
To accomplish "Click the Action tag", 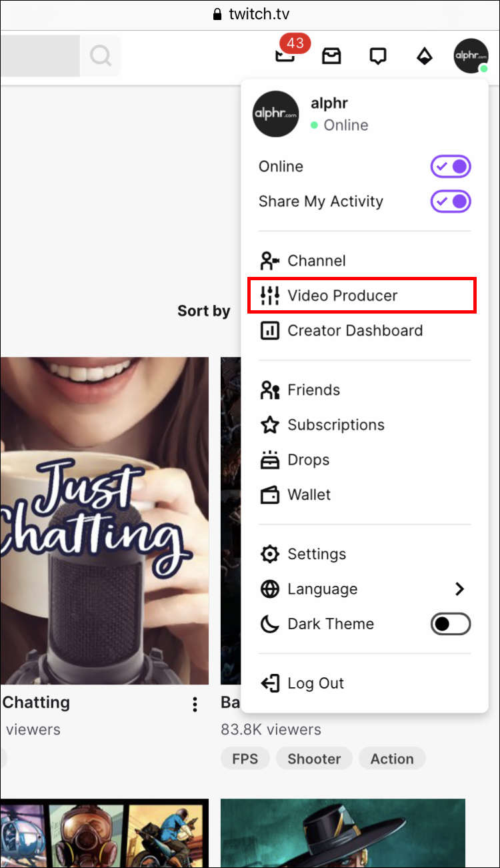I will pos(392,759).
